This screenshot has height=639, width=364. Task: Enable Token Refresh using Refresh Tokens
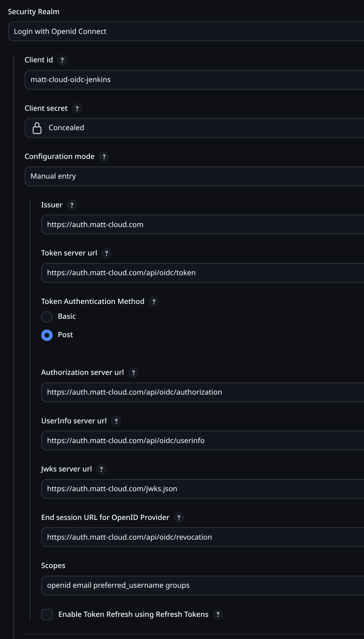[x=47, y=615]
